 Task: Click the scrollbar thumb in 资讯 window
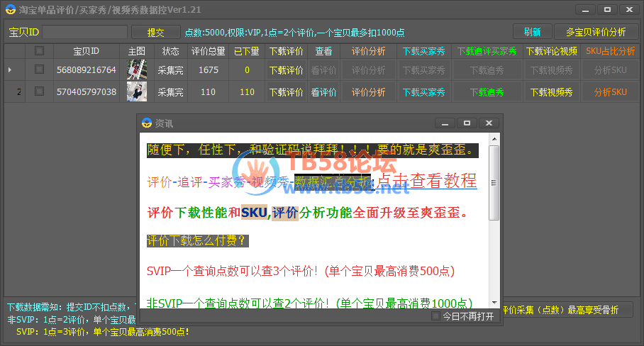tap(494, 183)
